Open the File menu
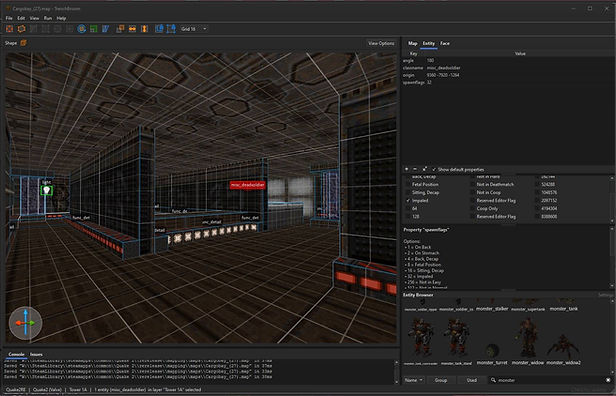 9,18
